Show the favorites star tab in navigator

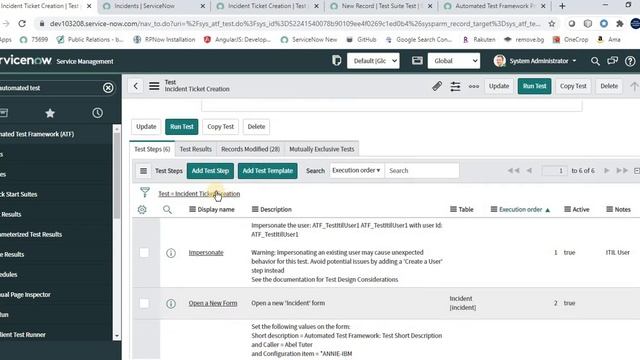[50, 113]
